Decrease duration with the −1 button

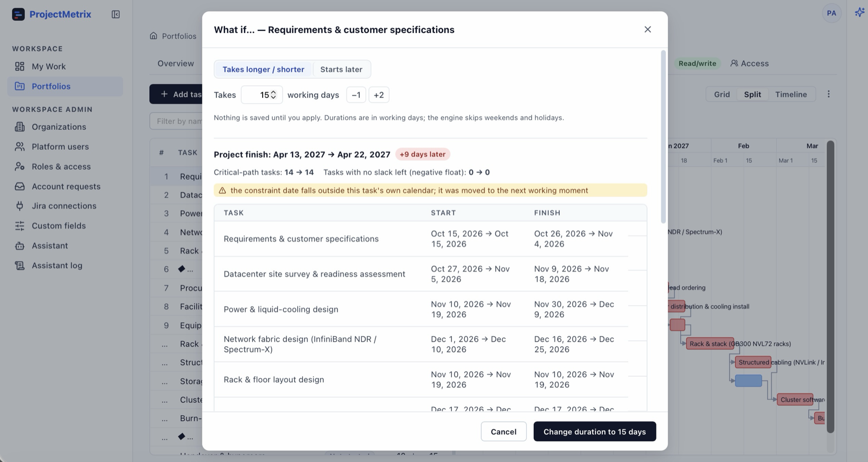(356, 95)
